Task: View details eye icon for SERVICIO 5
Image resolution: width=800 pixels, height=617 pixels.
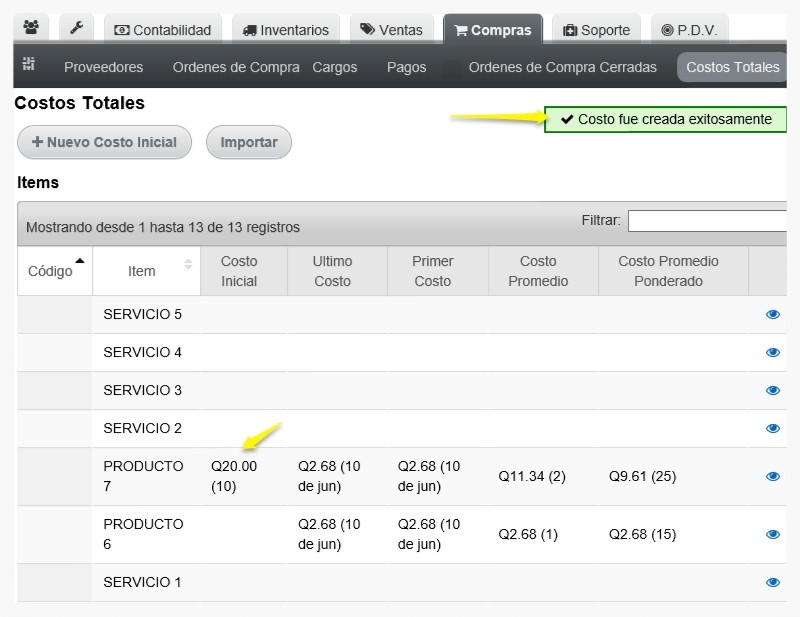Action: 772,314
